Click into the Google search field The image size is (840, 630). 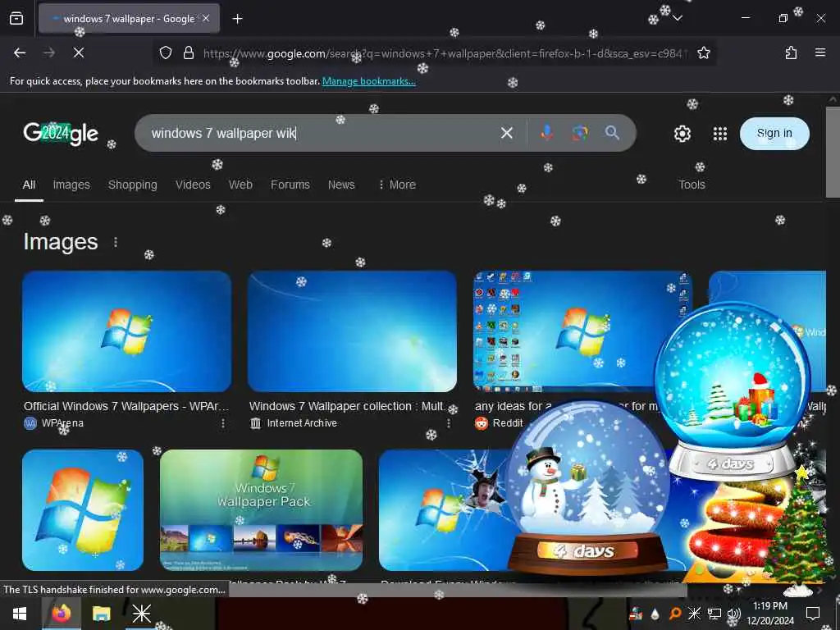[x=322, y=133]
